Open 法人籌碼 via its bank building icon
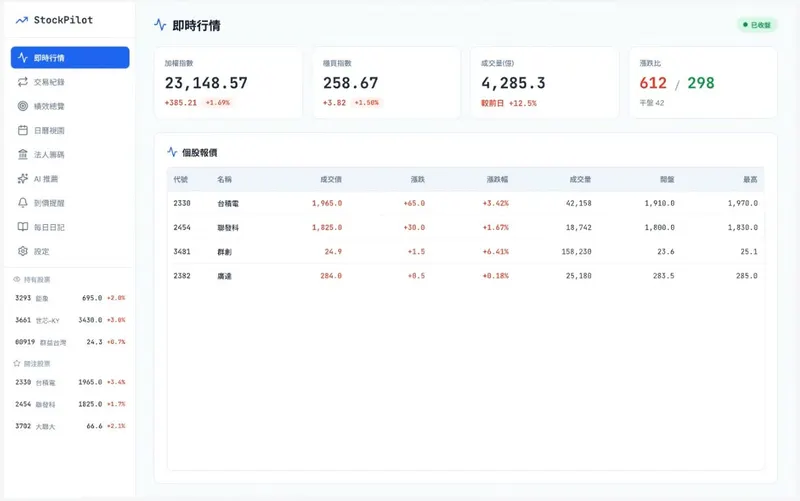This screenshot has width=800, height=501. pos(22,154)
